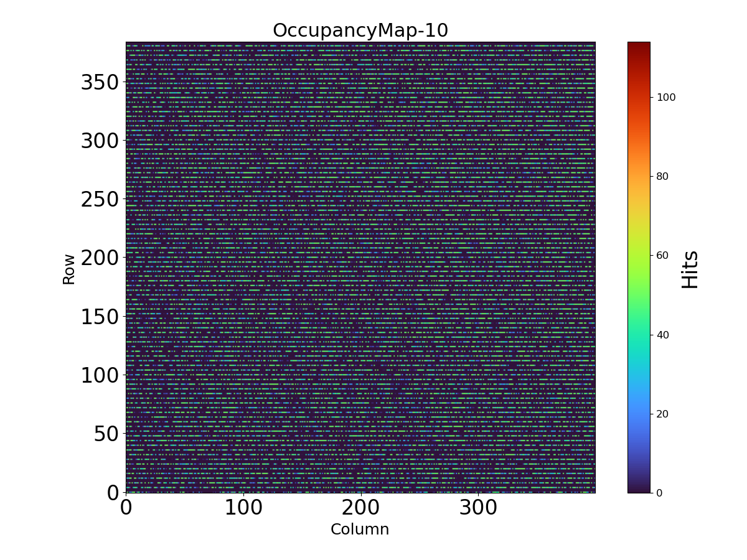
Task: Select the Row y-axis label
Action: 68,269
